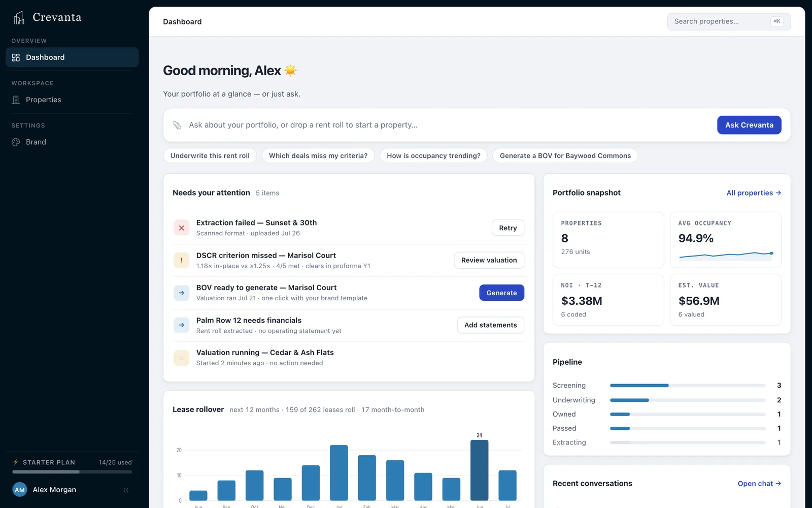
Task: Click the lightning bolt Starter Plan icon
Action: 16,462
